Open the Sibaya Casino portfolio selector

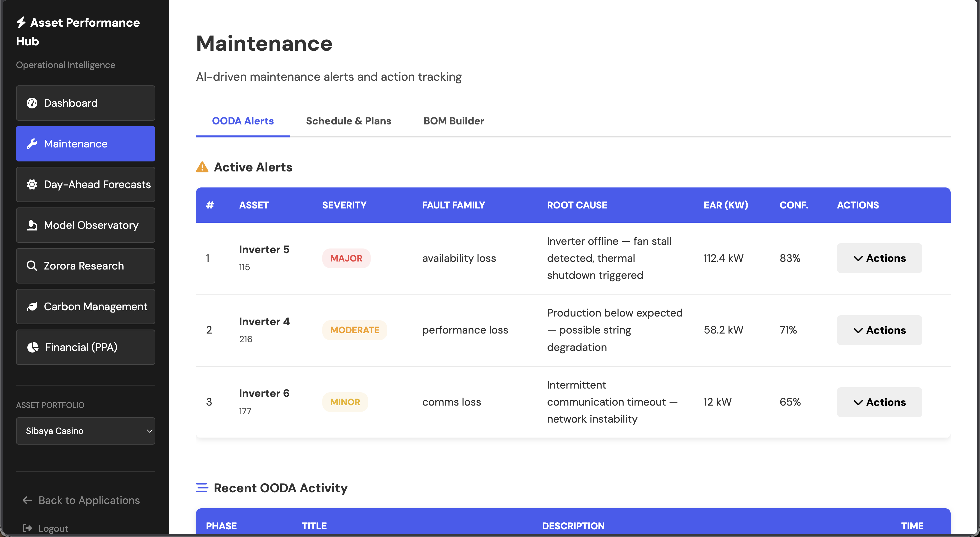(86, 431)
